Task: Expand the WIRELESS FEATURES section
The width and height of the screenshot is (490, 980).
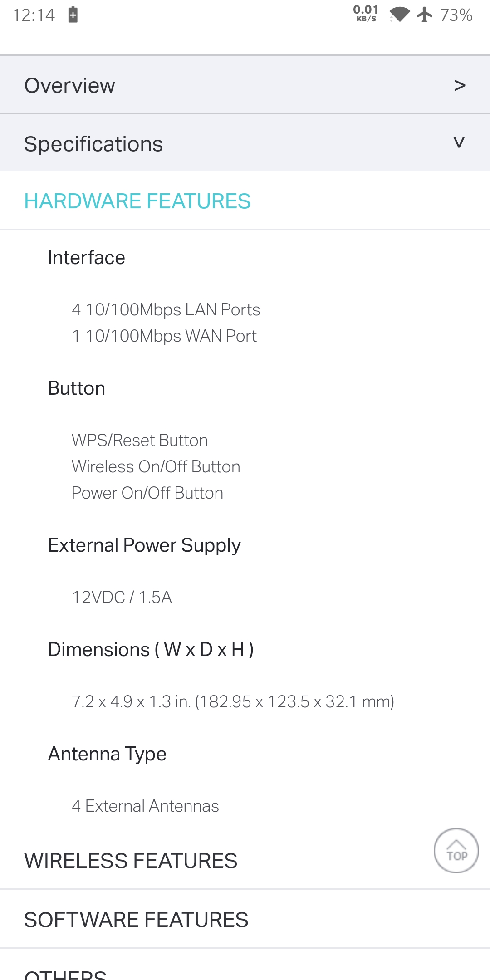Action: (x=131, y=861)
